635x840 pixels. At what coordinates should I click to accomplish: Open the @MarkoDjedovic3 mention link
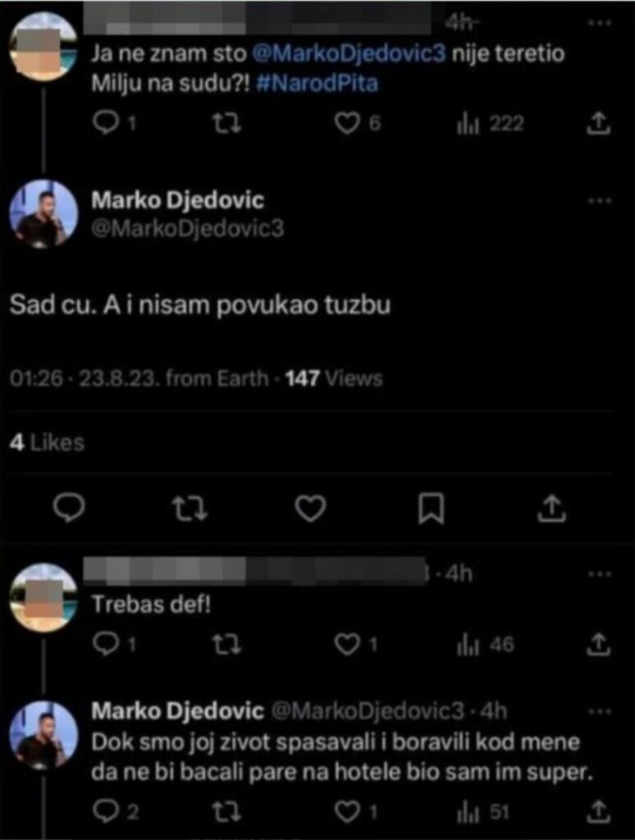pyautogui.click(x=355, y=55)
